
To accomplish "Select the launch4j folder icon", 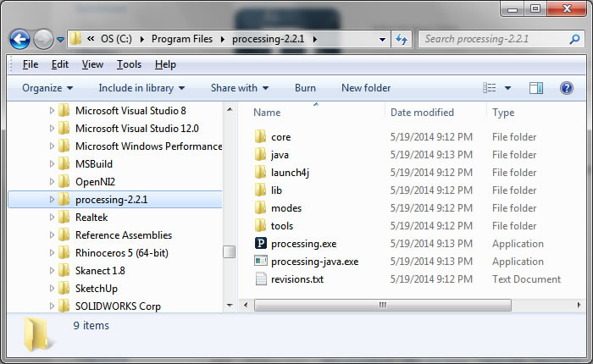I will tap(260, 172).
